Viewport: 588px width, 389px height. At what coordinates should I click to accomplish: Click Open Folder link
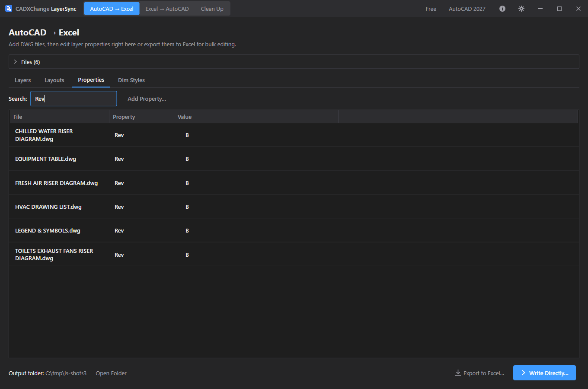pos(111,373)
